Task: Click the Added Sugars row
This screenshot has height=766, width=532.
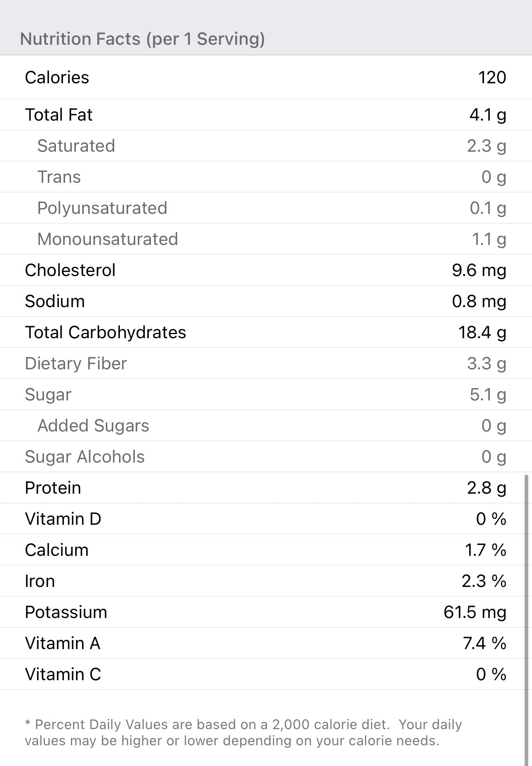Action: pyautogui.click(x=265, y=426)
